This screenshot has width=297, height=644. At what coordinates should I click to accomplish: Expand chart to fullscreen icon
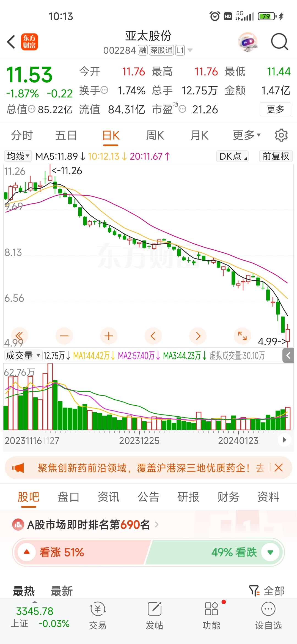click(242, 336)
